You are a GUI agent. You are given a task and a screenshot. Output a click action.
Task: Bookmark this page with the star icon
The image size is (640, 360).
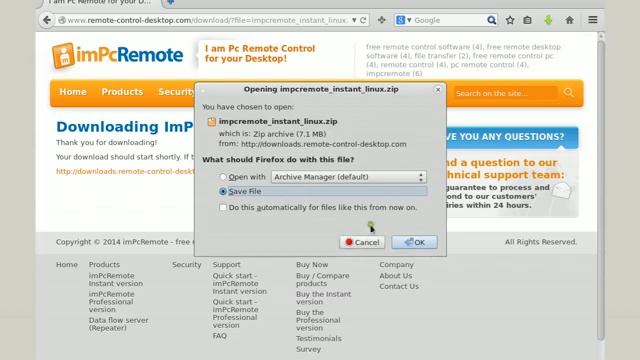click(x=510, y=20)
